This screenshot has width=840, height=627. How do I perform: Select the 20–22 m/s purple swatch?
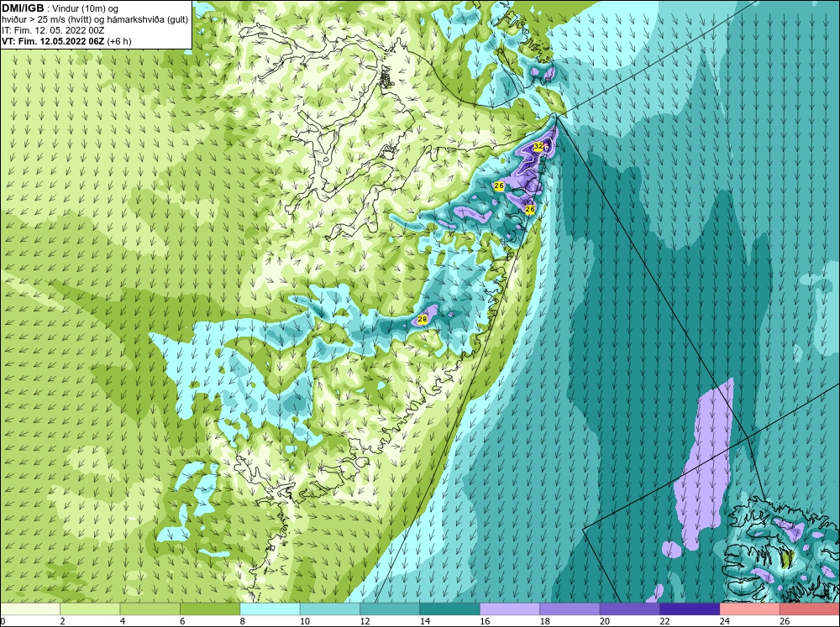pyautogui.click(x=630, y=609)
